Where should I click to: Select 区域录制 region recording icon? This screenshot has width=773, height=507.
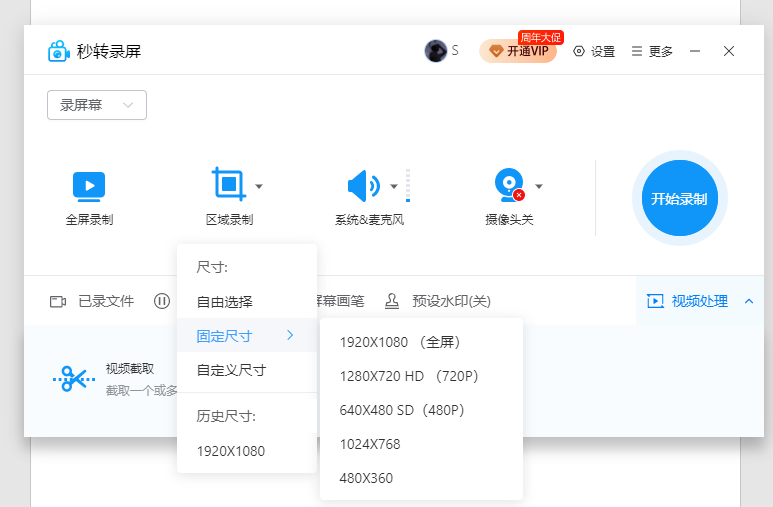229,184
